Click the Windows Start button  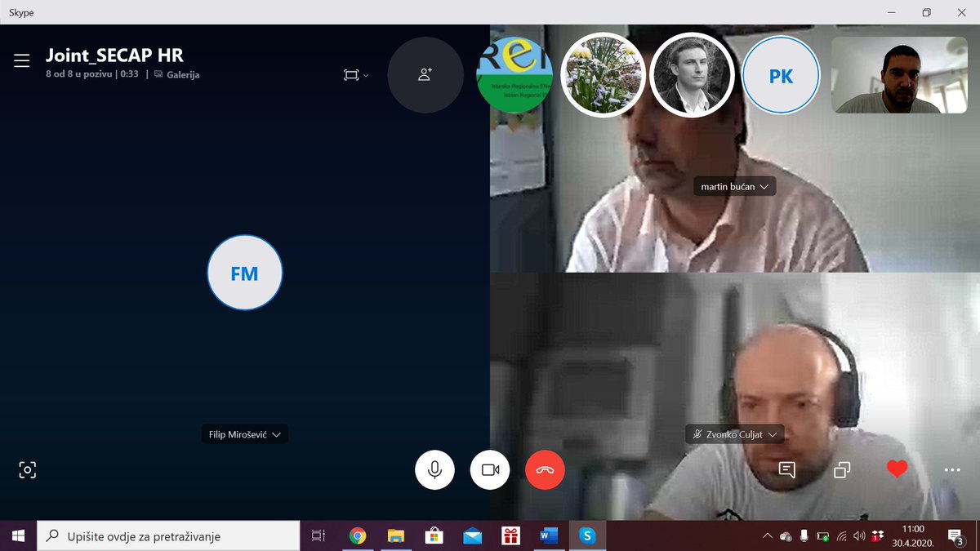(x=18, y=536)
